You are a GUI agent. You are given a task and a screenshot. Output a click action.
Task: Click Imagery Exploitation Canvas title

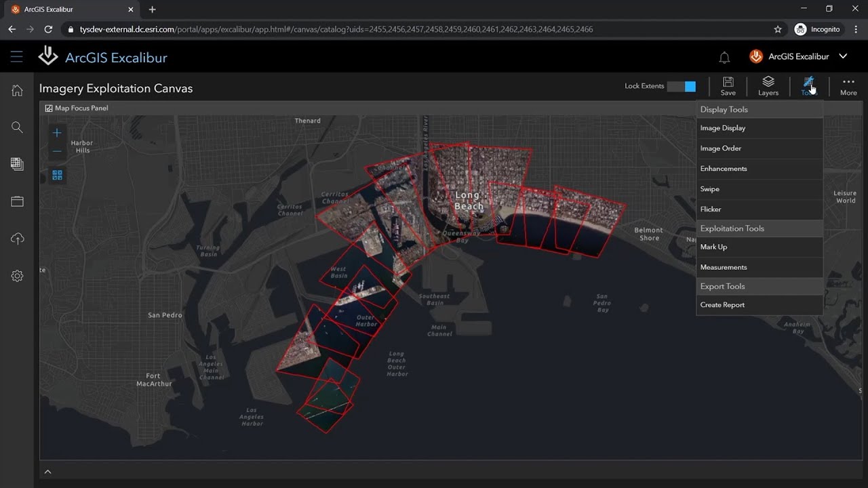tap(116, 88)
